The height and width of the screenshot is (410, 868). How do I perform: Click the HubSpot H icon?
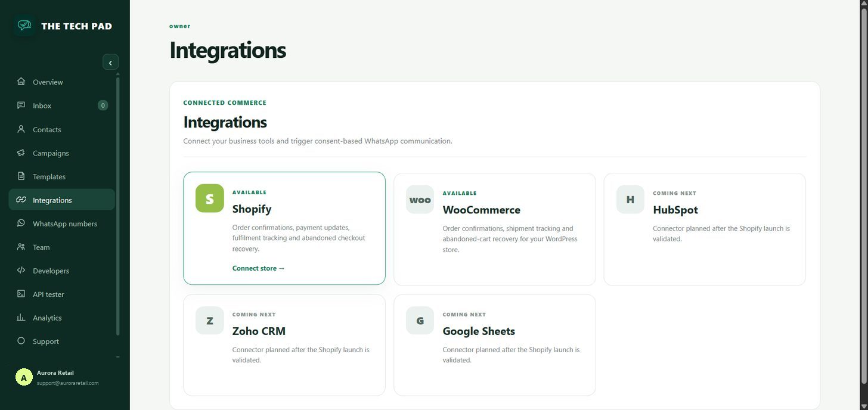[x=630, y=200]
